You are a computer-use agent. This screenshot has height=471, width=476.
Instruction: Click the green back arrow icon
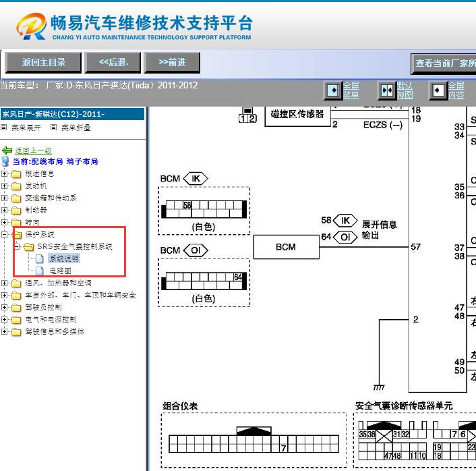click(x=7, y=150)
